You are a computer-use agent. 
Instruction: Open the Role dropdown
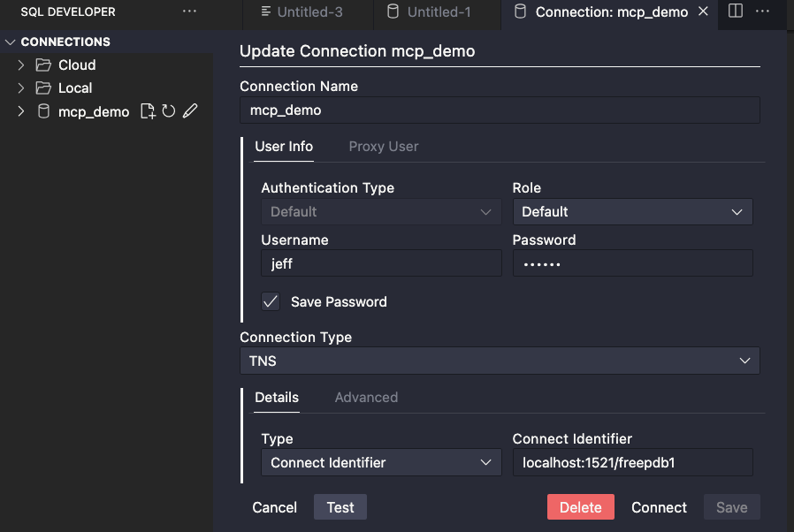pyautogui.click(x=632, y=211)
